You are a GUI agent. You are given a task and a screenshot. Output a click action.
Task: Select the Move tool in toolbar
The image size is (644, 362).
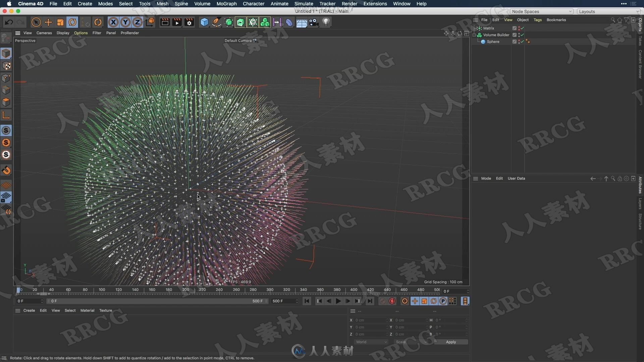pyautogui.click(x=49, y=22)
